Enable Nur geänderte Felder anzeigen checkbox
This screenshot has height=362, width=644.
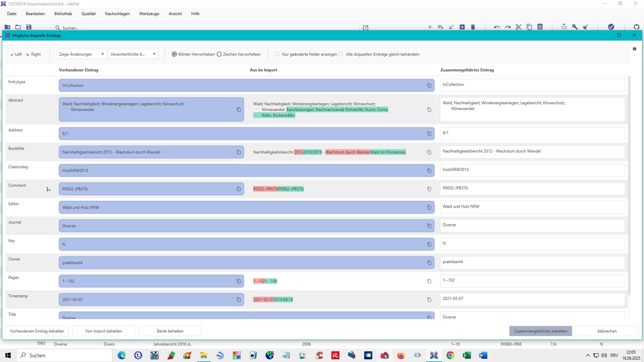[x=277, y=54]
